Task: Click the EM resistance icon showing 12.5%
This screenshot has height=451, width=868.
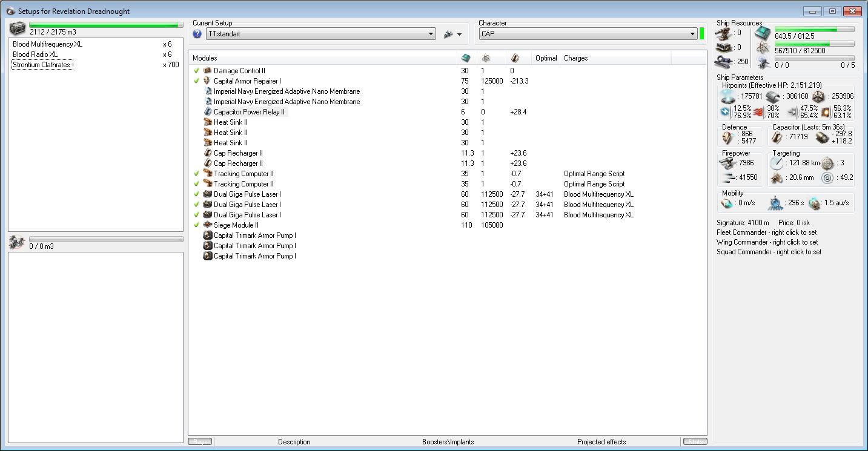Action: pyautogui.click(x=726, y=111)
